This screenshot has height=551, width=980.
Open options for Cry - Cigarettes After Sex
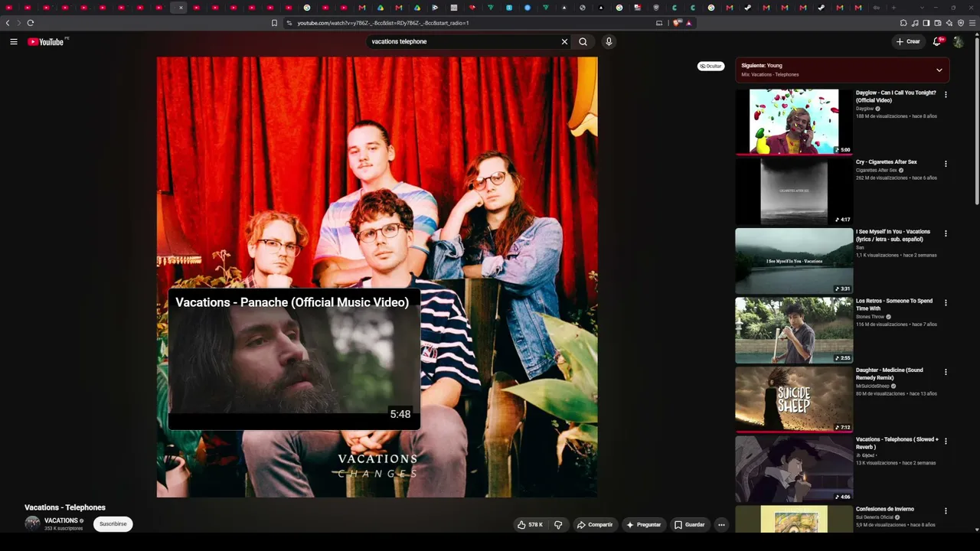click(x=946, y=164)
